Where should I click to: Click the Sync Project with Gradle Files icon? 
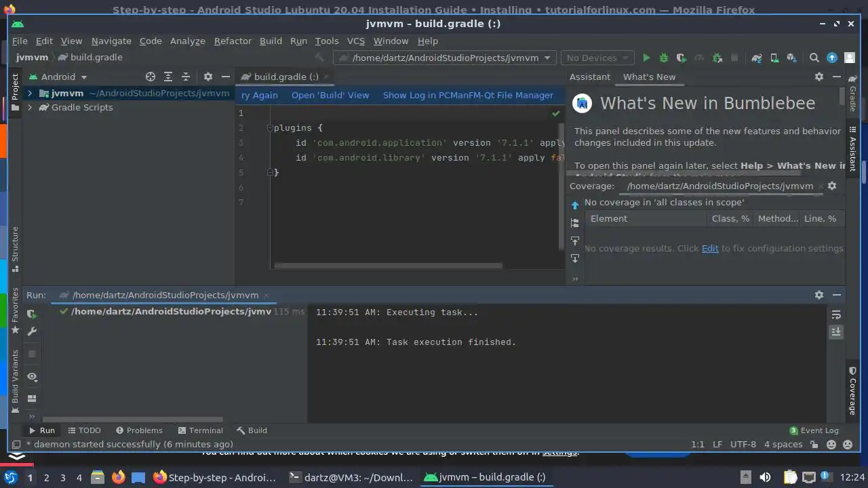tap(757, 58)
